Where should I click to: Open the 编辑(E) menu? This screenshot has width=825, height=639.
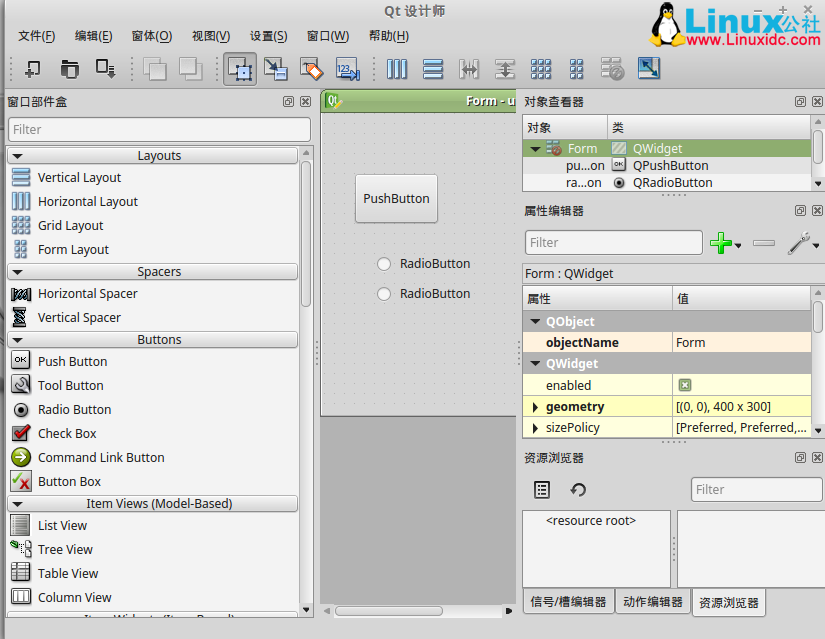pyautogui.click(x=93, y=36)
